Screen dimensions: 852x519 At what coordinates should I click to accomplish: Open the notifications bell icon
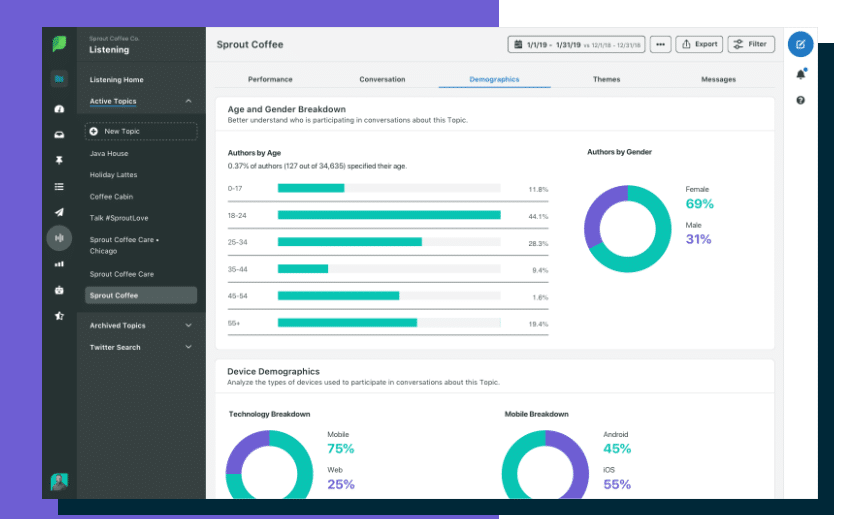[801, 74]
